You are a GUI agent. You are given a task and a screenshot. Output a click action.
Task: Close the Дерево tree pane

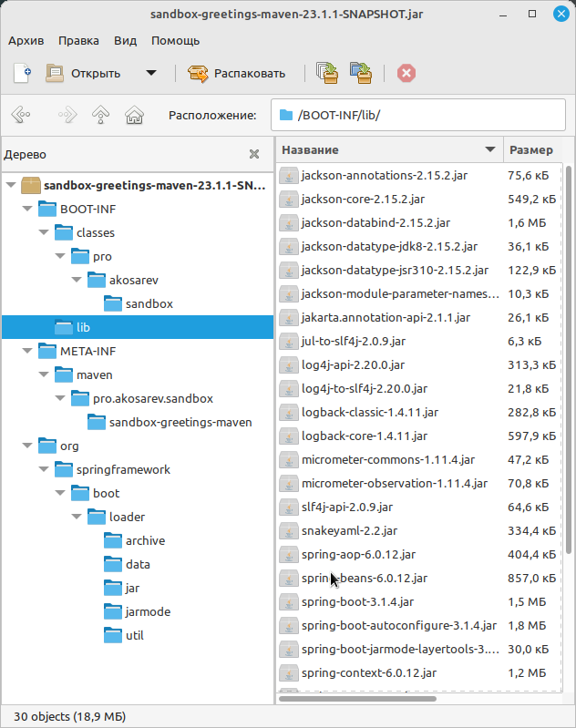[254, 154]
